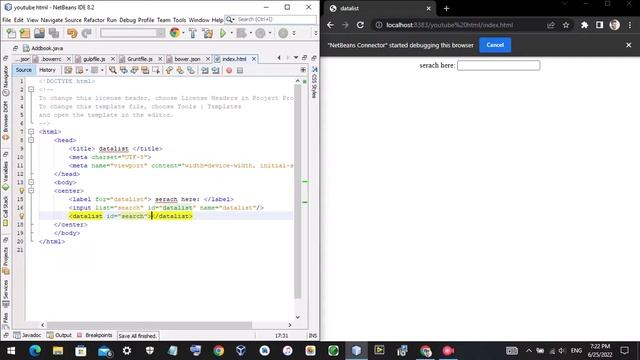Open the Debug Project dropdown arrow
The image size is (640, 360).
pyautogui.click(x=250, y=33)
